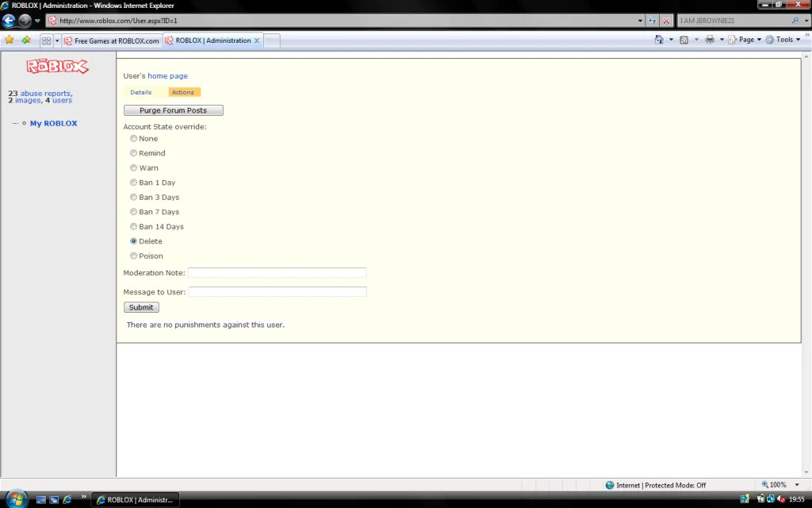Open the Home button dropdown arrow

coord(671,40)
